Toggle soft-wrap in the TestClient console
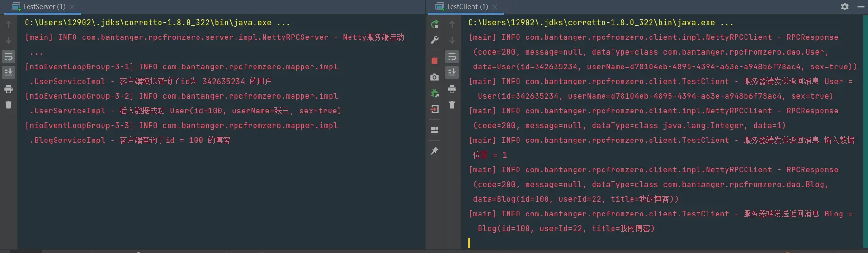This screenshot has width=868, height=253. coord(452,57)
